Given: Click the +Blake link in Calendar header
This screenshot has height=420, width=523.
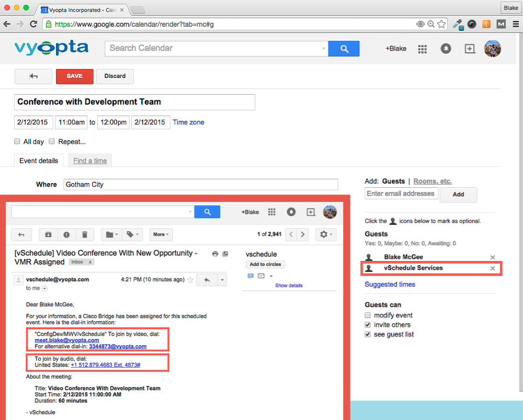Looking at the screenshot, I should pos(396,49).
